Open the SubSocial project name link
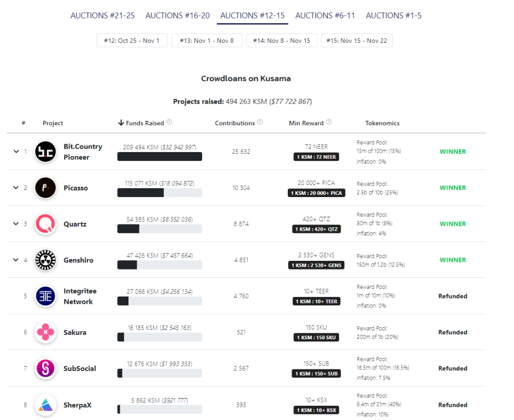514x420 pixels. pos(80,368)
